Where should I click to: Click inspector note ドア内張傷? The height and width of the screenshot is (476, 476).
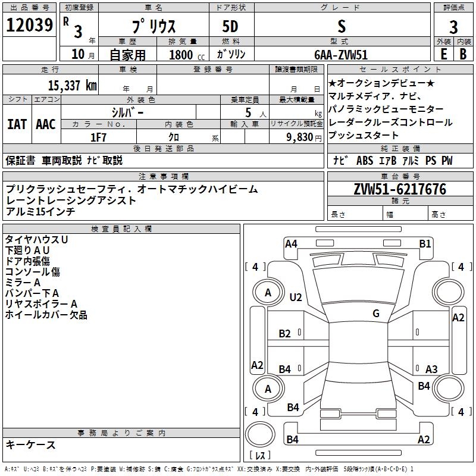point(27,261)
